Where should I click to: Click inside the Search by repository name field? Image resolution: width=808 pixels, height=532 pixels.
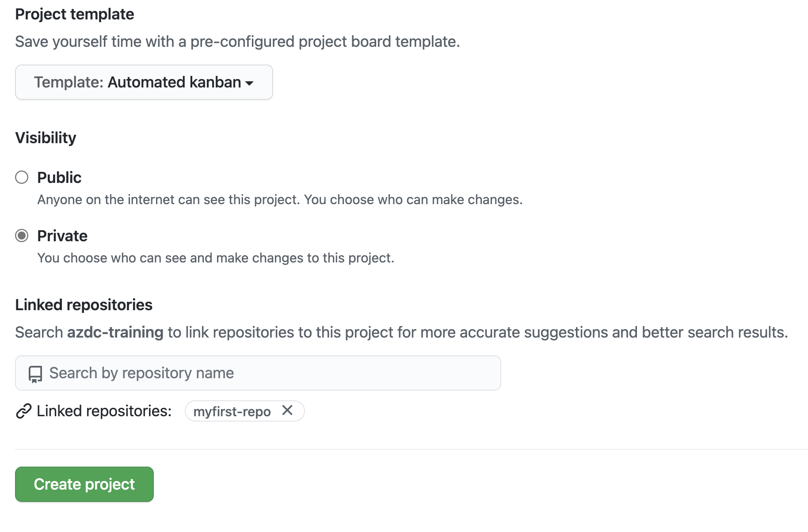(x=221, y=373)
